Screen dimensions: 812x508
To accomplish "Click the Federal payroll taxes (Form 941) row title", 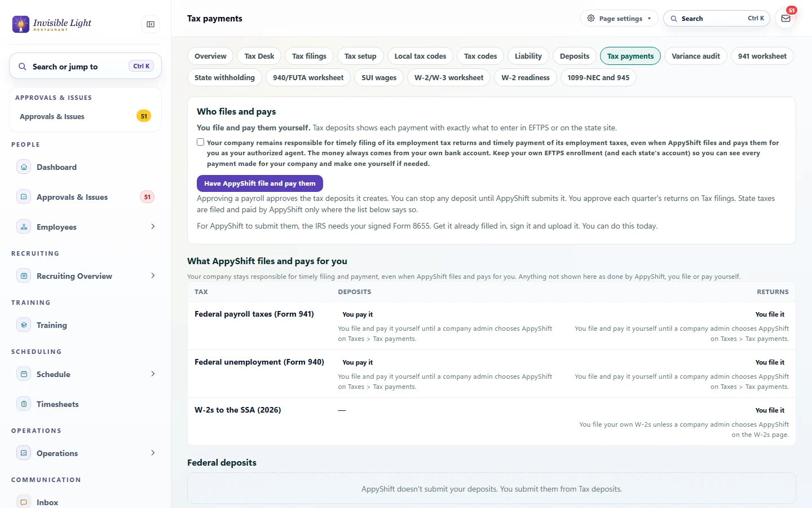I will (x=254, y=314).
